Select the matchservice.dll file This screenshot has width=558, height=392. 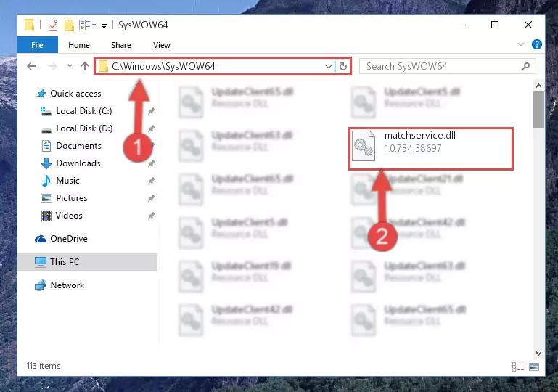tap(430, 149)
